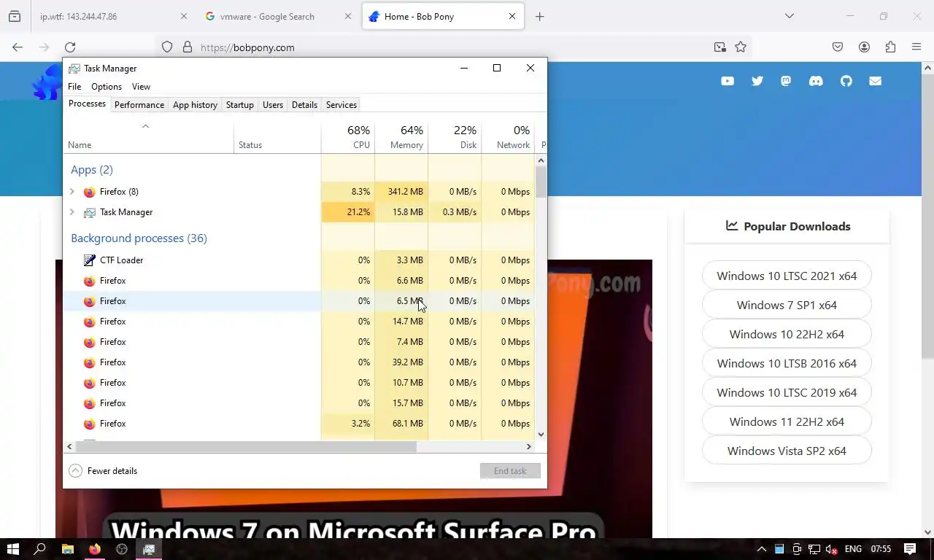This screenshot has width=934, height=560.
Task: Select the CTF Loader background process
Action: pyautogui.click(x=301, y=260)
